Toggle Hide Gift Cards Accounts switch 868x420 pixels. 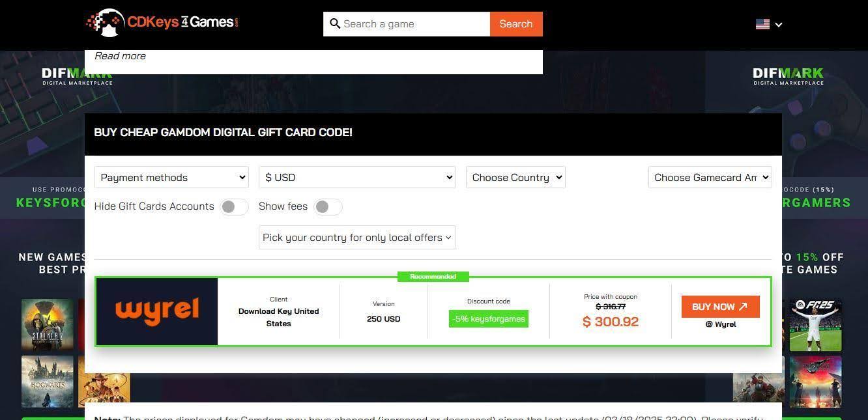click(234, 207)
